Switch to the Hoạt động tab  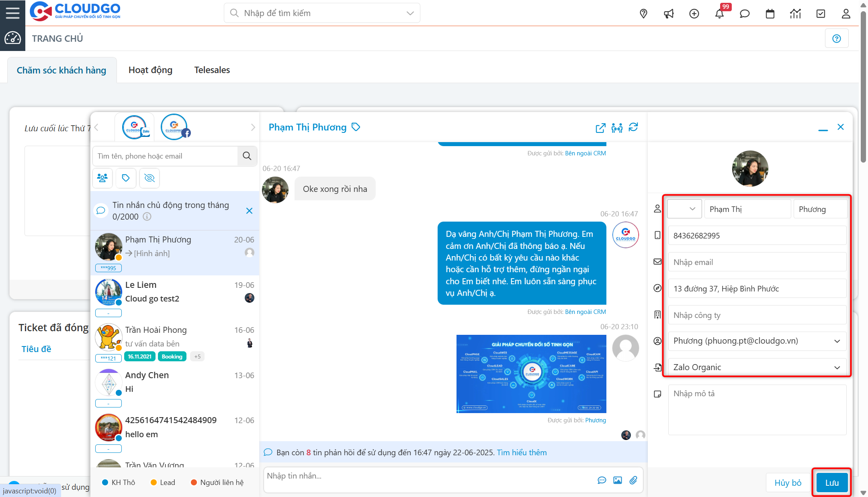150,69
